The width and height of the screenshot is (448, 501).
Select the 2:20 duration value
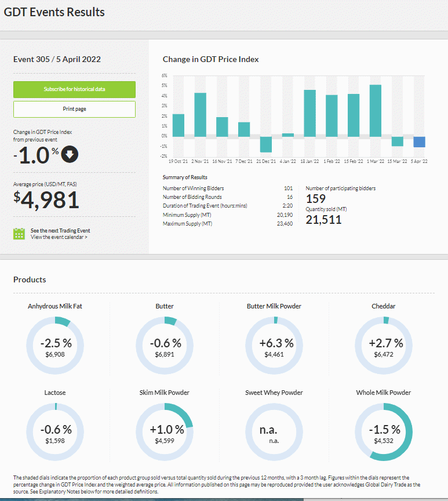click(287, 206)
